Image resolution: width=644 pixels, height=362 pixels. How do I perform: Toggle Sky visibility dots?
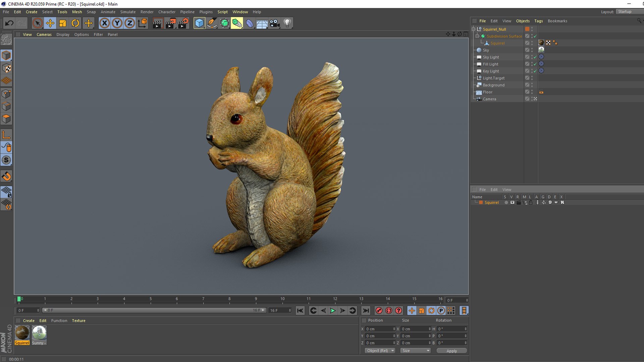532,50
